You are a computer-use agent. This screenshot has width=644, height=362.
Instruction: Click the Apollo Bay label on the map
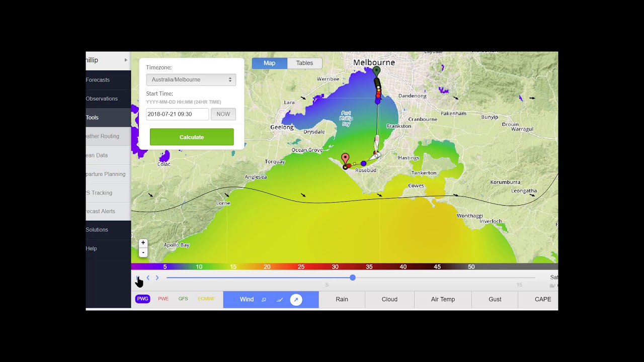[177, 245]
